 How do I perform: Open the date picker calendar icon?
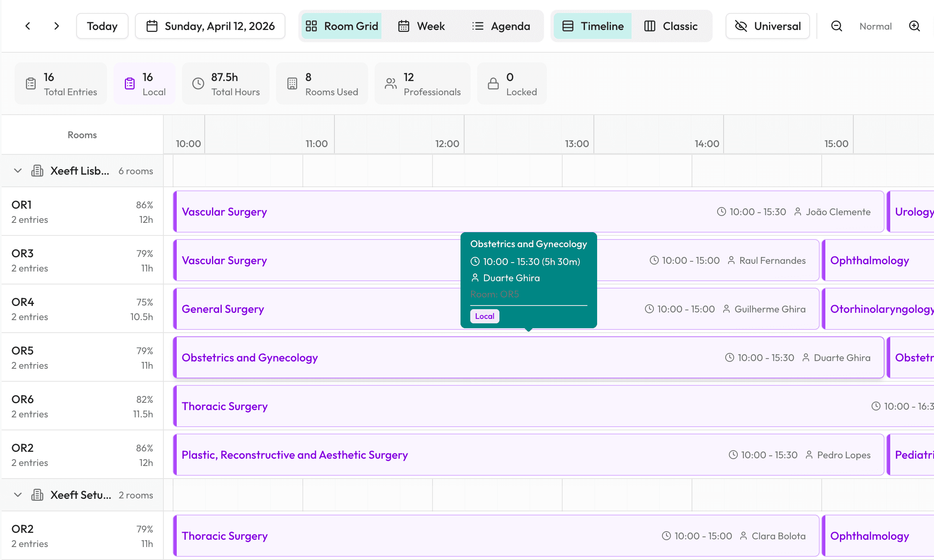152,26
